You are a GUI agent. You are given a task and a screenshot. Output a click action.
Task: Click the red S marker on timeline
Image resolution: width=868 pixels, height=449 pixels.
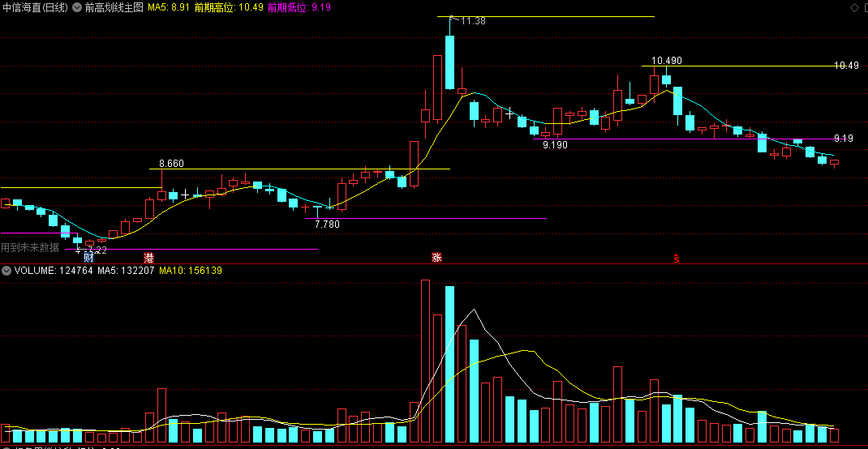pyautogui.click(x=676, y=258)
